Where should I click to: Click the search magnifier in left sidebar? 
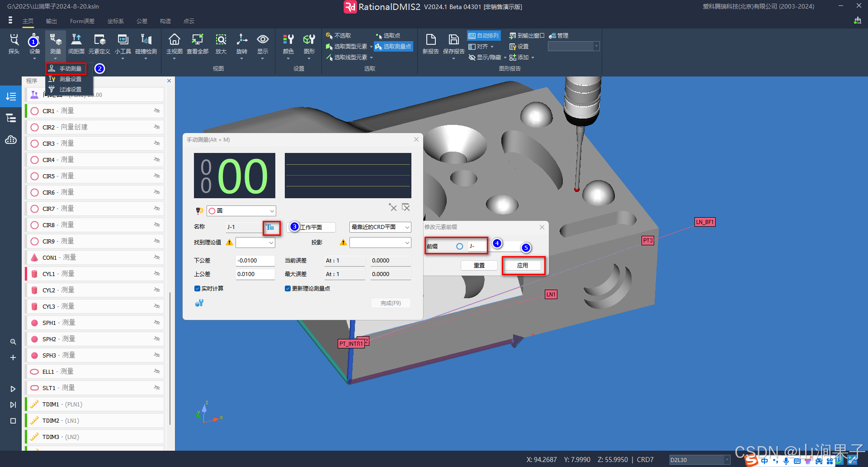pos(13,342)
